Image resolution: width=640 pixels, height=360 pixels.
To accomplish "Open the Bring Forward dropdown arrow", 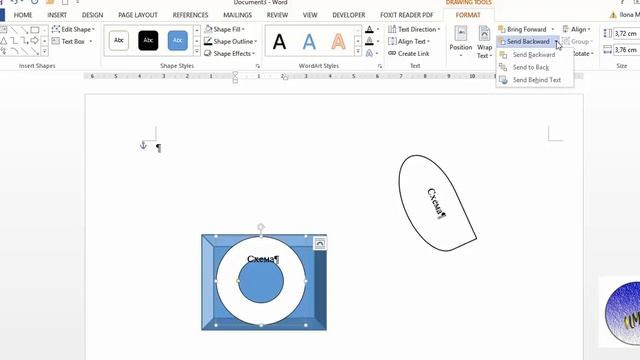I will tap(553, 29).
